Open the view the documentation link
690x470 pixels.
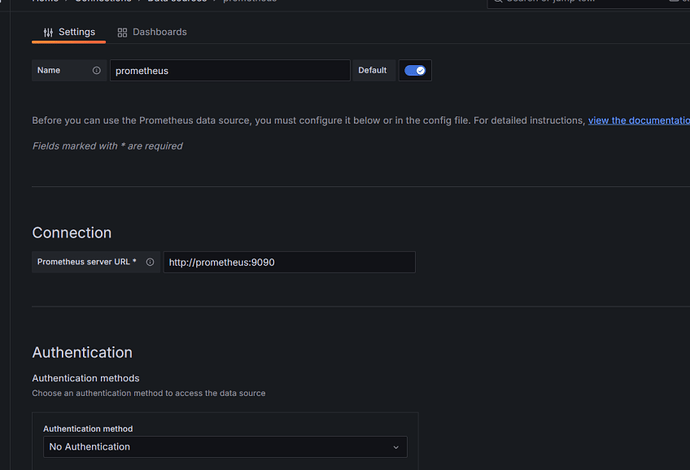[x=639, y=121]
